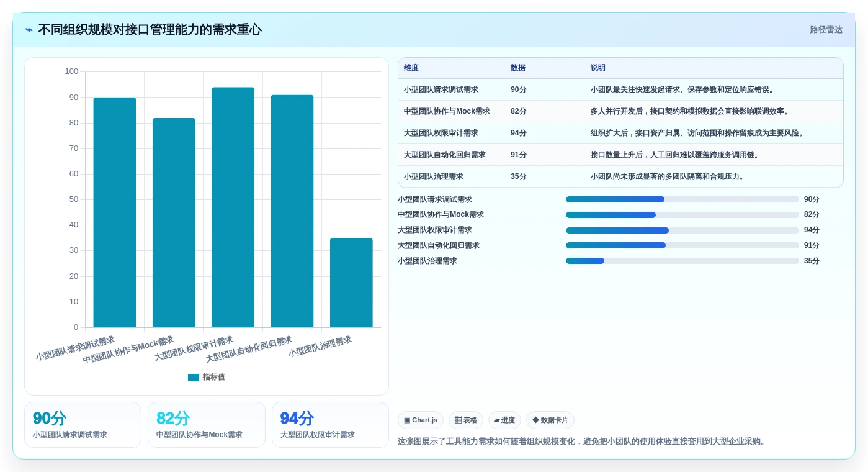This screenshot has height=472, width=868.
Task: Click progress list label 中型团队协作与Mock需求
Action: pos(441,215)
